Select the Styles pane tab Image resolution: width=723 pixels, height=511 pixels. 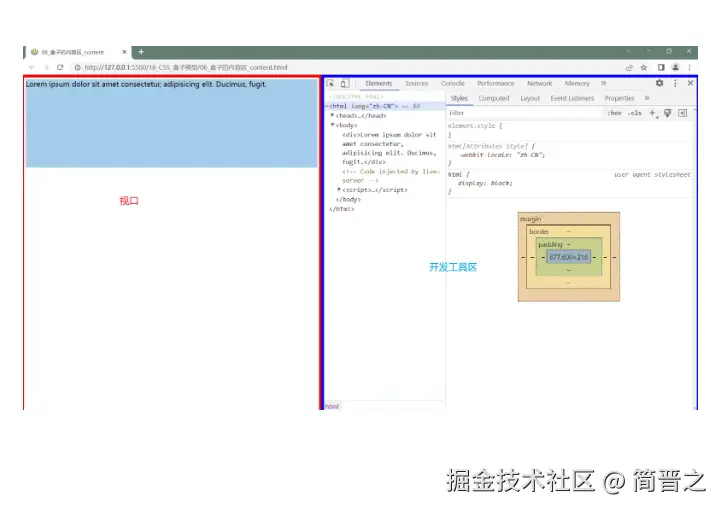coord(459,98)
